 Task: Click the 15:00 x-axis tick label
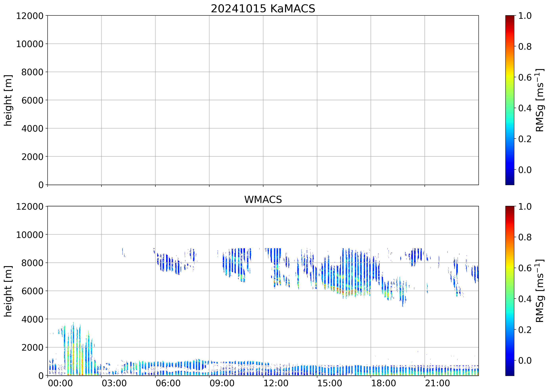tap(330, 383)
